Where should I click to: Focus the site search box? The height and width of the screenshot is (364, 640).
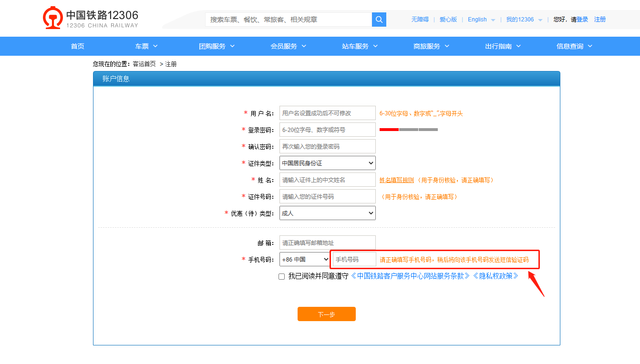coord(289,20)
